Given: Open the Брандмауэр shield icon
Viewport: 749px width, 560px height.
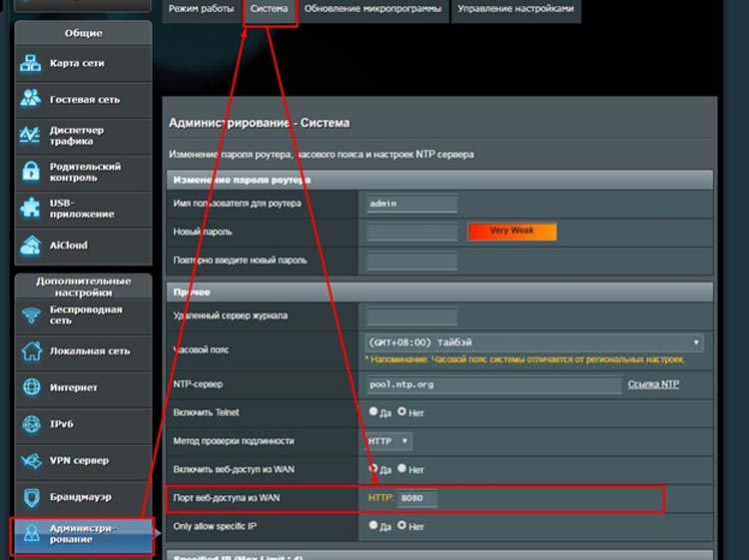Looking at the screenshot, I should coord(31,496).
